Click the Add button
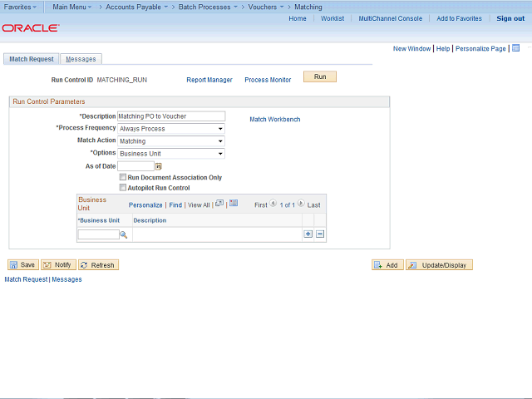Viewport: 532px width, 399px height. 387,265
